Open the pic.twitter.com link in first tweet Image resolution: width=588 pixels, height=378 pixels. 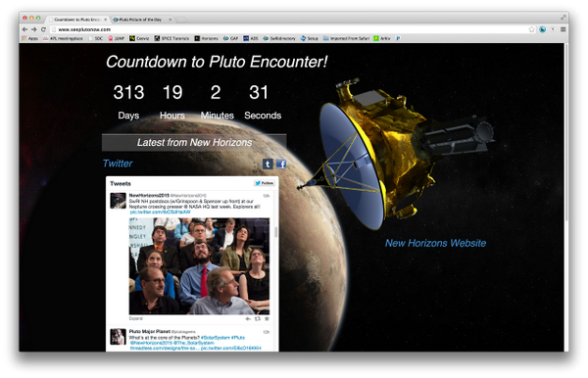(160, 213)
